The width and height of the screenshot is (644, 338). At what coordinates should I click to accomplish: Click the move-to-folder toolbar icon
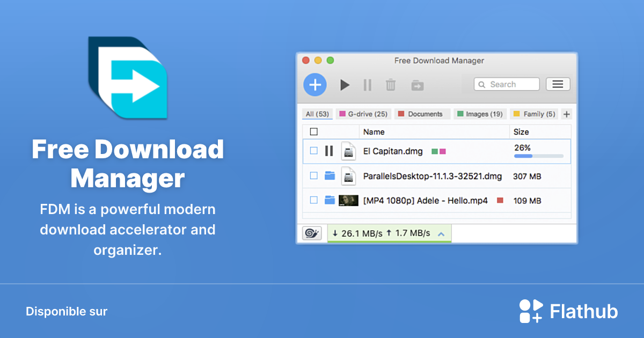pos(417,85)
